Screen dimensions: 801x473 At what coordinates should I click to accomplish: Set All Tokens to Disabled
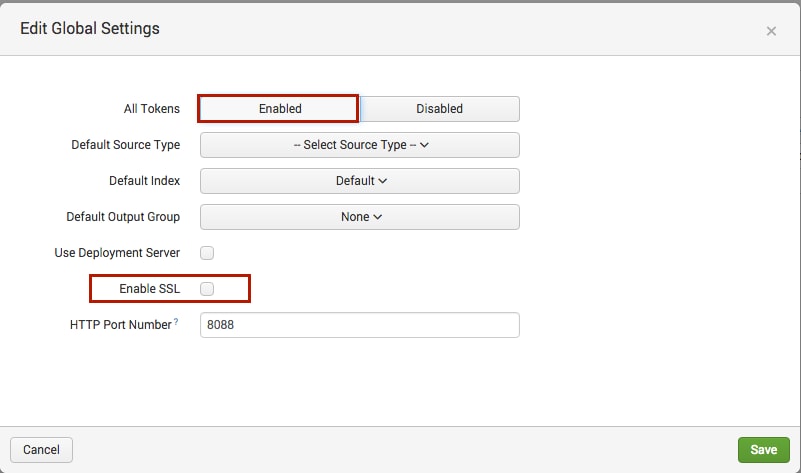click(x=440, y=109)
